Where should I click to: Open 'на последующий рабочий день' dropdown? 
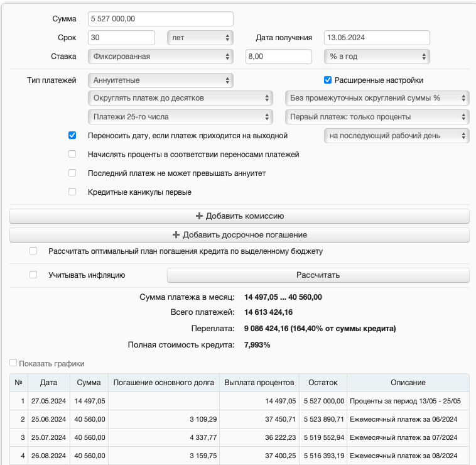click(396, 136)
